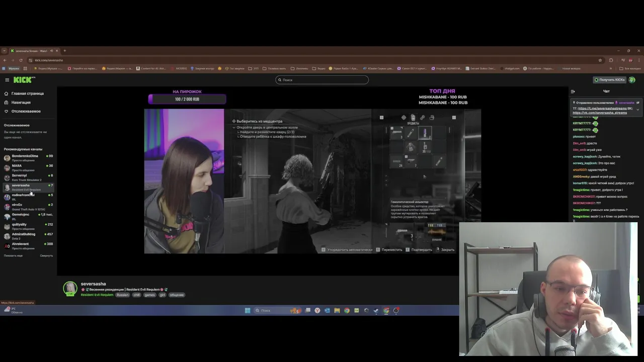Image resolution: width=644 pixels, height=362 pixels.
Task: Open rodinafromtwi channel in sidebar
Action: coord(28,197)
